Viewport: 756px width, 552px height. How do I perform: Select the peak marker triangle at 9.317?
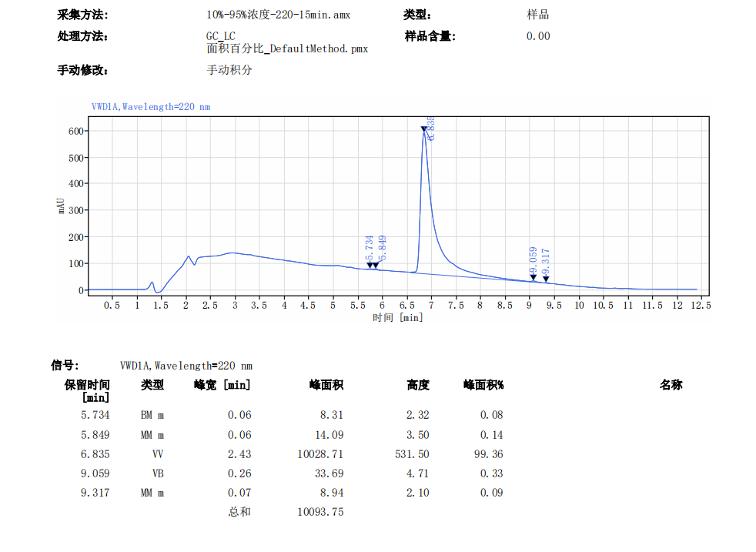coord(546,279)
